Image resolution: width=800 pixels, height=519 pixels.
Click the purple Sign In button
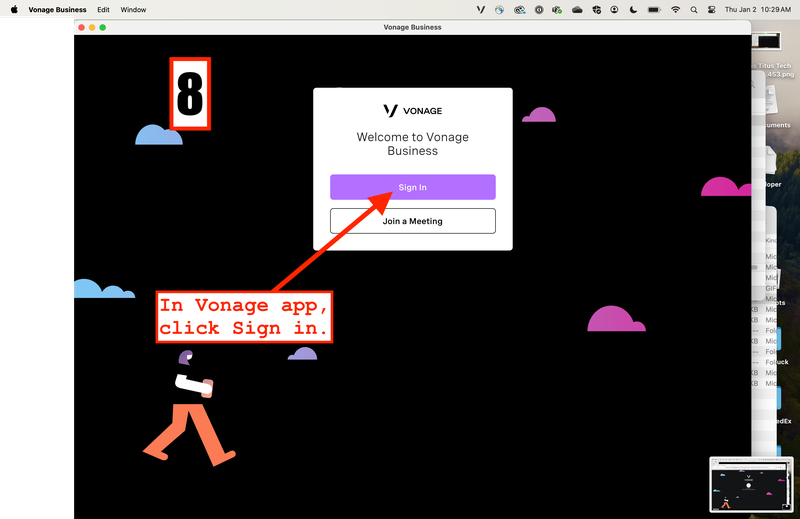pyautogui.click(x=412, y=187)
